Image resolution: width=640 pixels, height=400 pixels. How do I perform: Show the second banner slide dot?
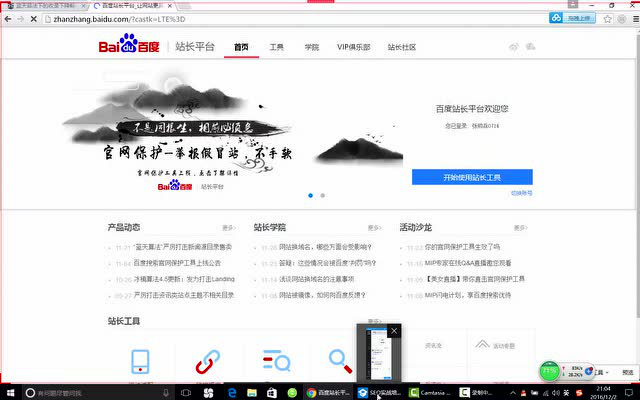322,196
